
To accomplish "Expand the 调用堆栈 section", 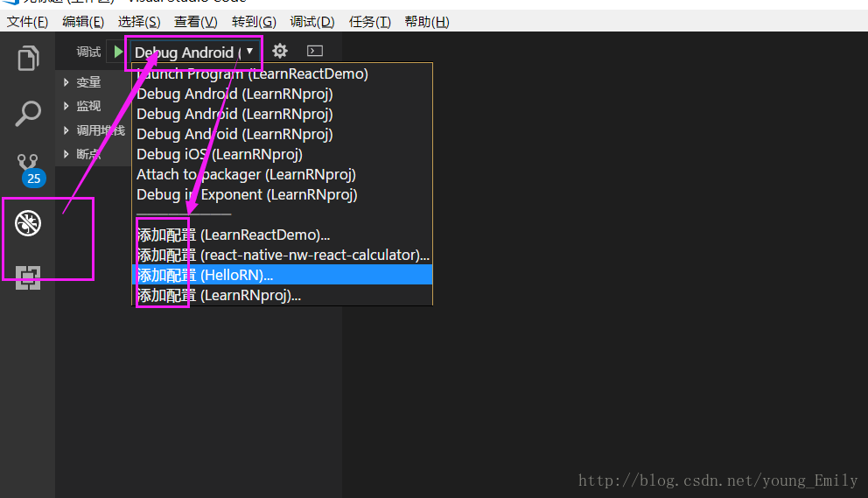I will pos(94,130).
